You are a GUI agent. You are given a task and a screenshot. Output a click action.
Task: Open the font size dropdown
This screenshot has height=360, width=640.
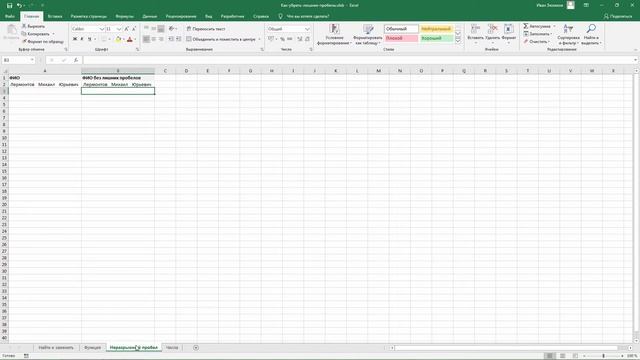[x=119, y=29]
